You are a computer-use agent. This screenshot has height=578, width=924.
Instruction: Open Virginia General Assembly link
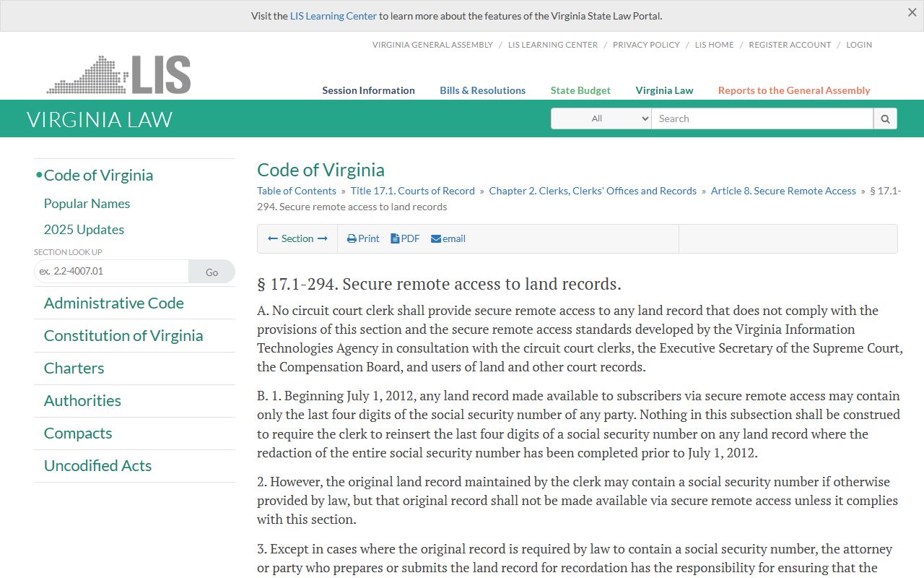(x=432, y=45)
